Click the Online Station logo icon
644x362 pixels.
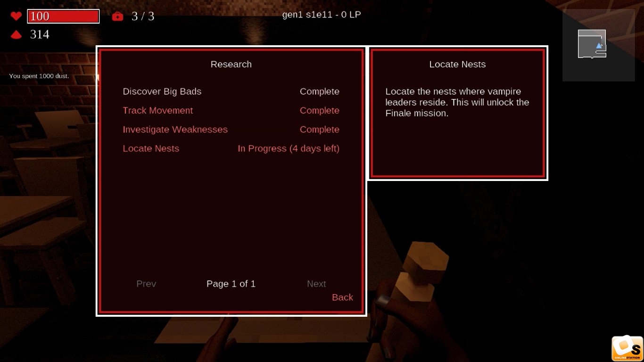(x=627, y=348)
